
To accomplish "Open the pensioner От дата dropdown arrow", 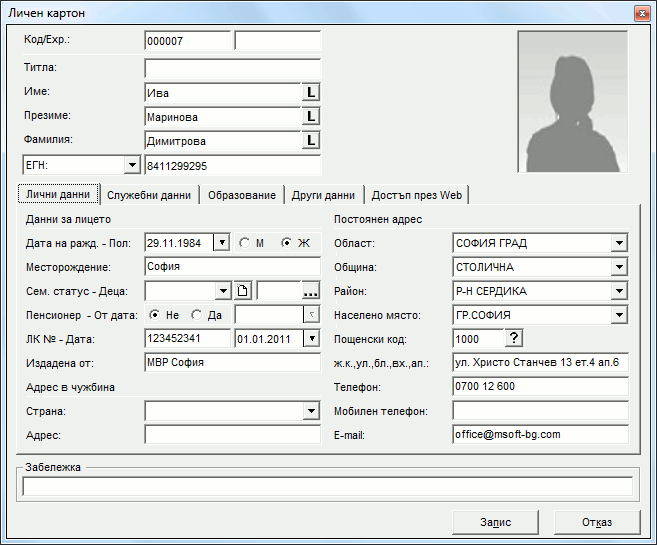I will pyautogui.click(x=311, y=315).
